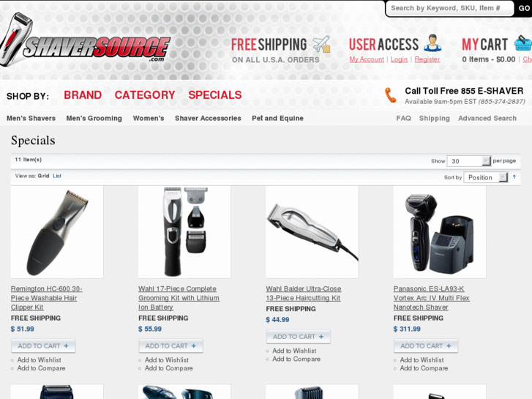Open the BRAND shop-by menu
Viewport: 532px width, 399px height.
83,94
